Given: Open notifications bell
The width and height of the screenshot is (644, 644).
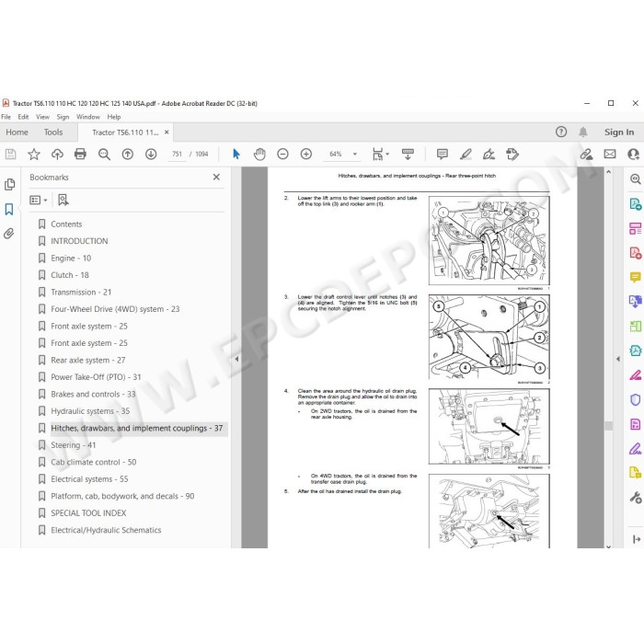Looking at the screenshot, I should click(583, 132).
